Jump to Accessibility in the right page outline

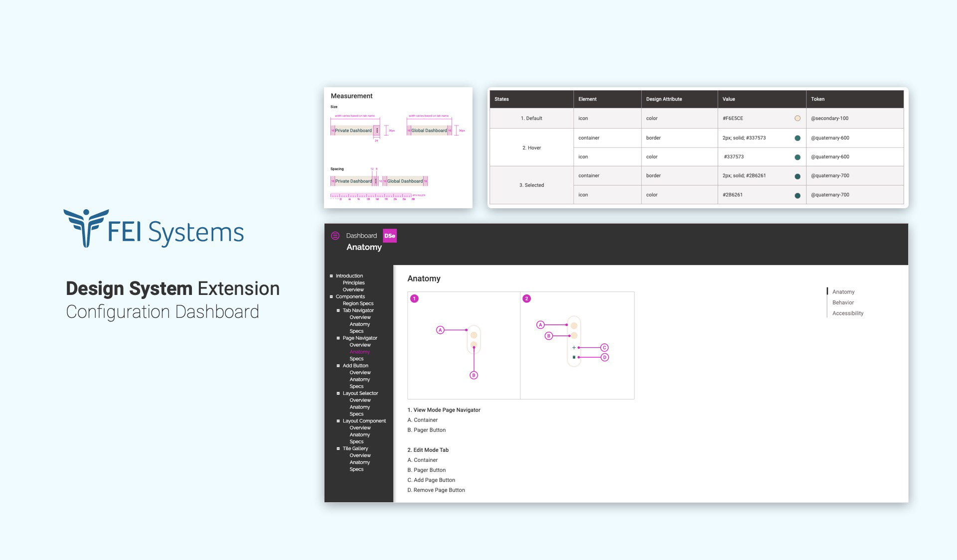(848, 313)
